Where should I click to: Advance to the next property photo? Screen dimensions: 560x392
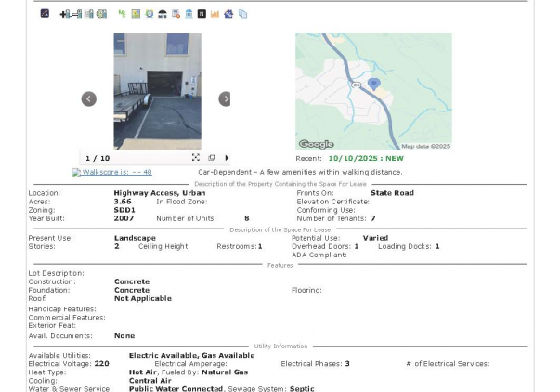(224, 98)
